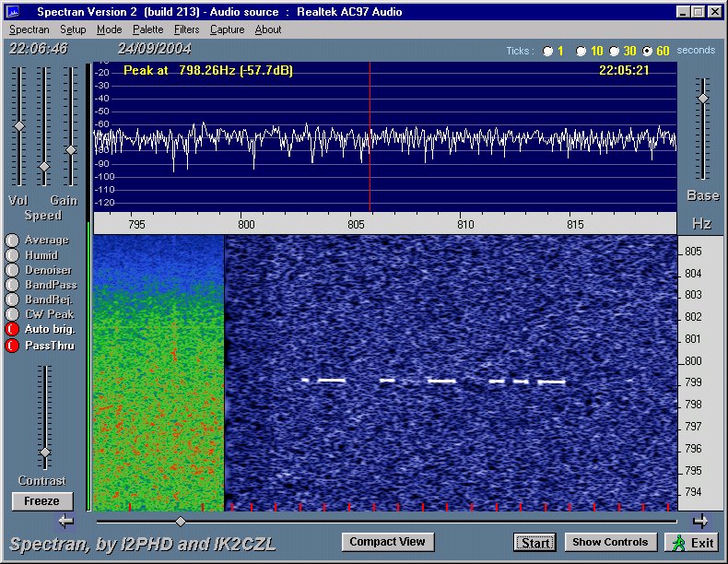Click the Base frequency slider handle
728x564 pixels.
click(703, 98)
